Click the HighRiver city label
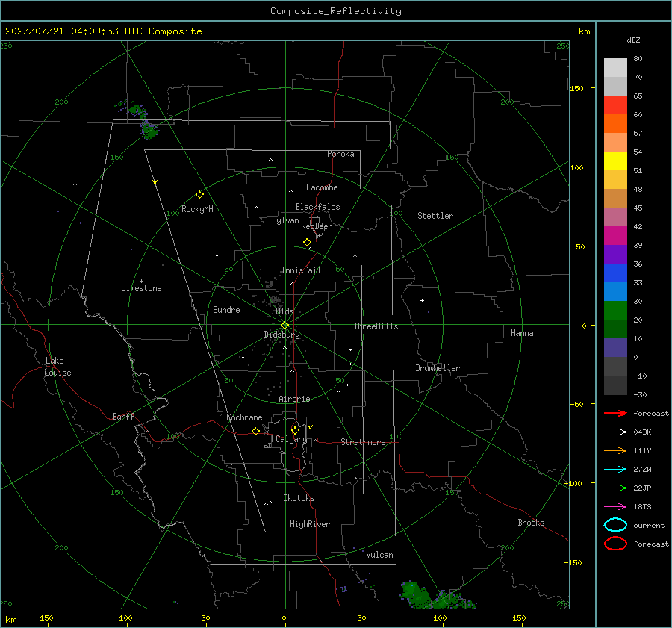 pyautogui.click(x=310, y=524)
